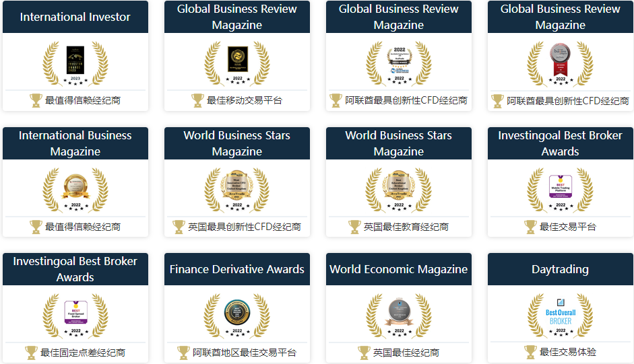The image size is (634, 364).
Task: Open the Daytrading Best Overall Broker badge
Action: click(561, 312)
